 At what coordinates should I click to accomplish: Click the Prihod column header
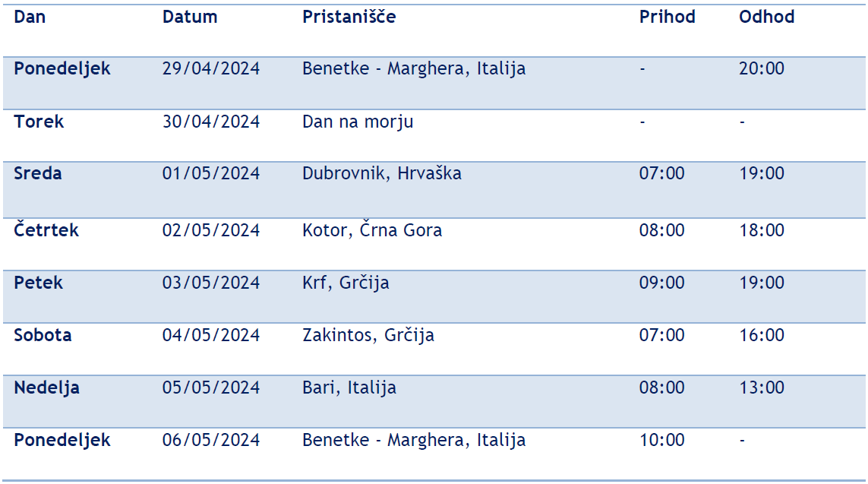pos(667,17)
